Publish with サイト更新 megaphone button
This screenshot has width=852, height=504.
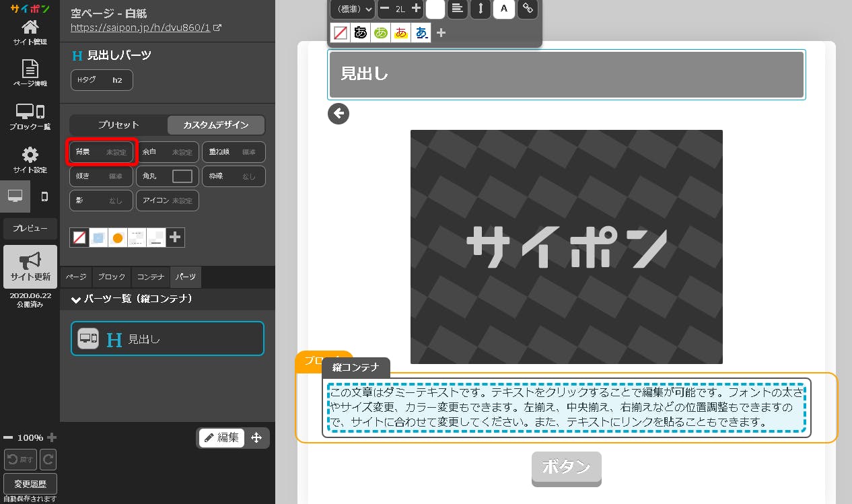click(30, 266)
